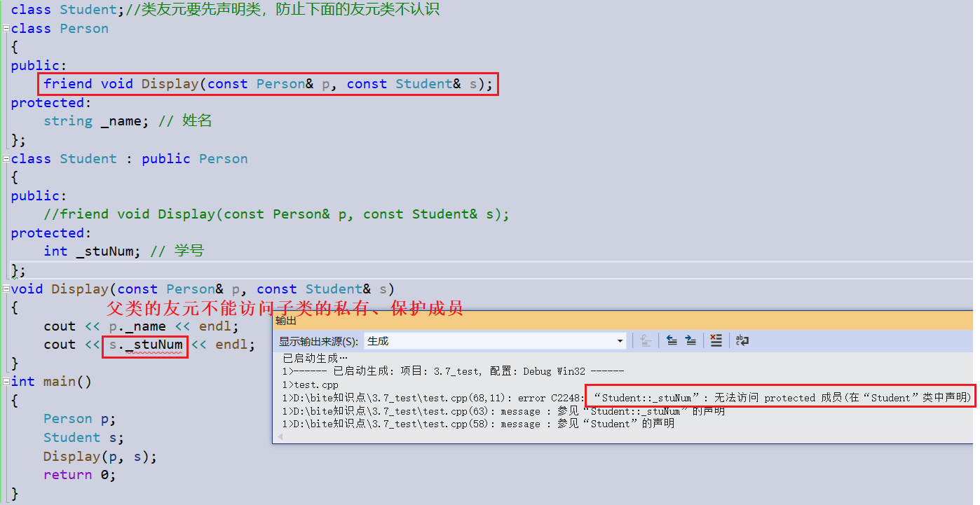Collapse the 'int main()' function block
The width and height of the screenshot is (980, 505).
pyautogui.click(x=6, y=382)
